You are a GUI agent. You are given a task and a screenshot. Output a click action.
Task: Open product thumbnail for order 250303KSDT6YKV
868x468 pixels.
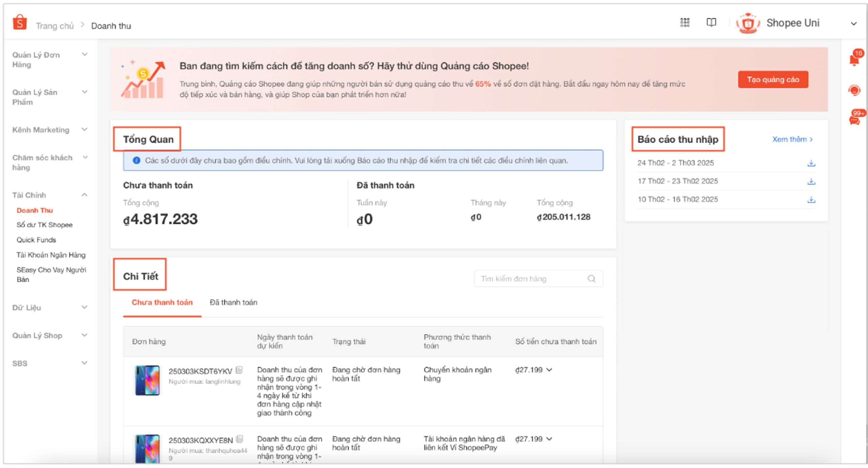pyautogui.click(x=147, y=380)
